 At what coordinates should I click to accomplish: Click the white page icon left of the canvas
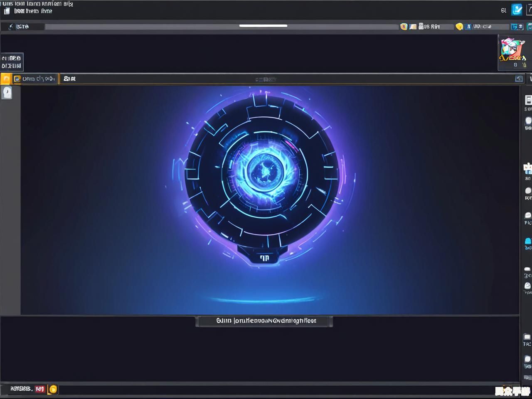point(7,92)
